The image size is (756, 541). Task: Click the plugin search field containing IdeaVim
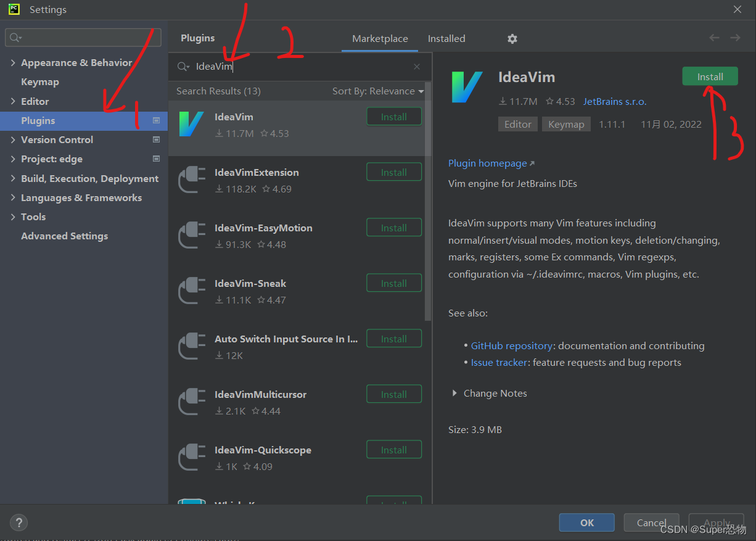pyautogui.click(x=301, y=67)
